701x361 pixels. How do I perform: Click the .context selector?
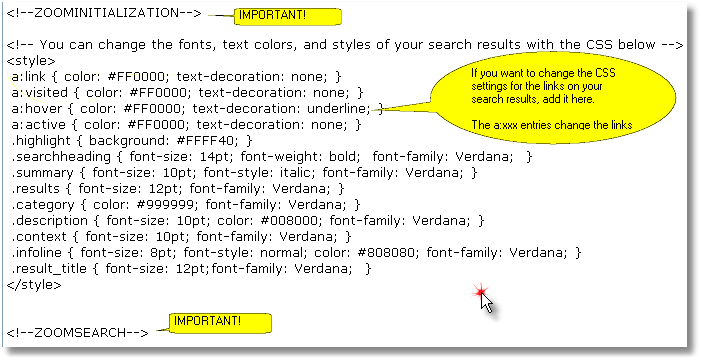pos(39,236)
